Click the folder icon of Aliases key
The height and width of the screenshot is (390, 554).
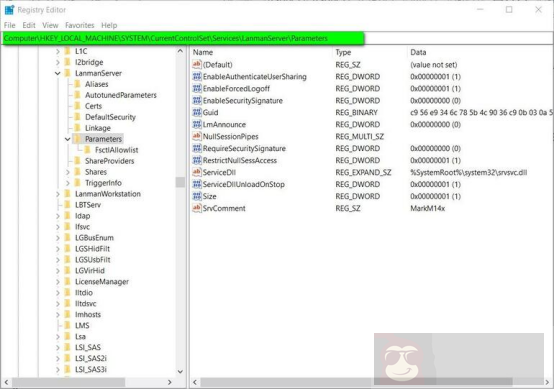[77, 84]
